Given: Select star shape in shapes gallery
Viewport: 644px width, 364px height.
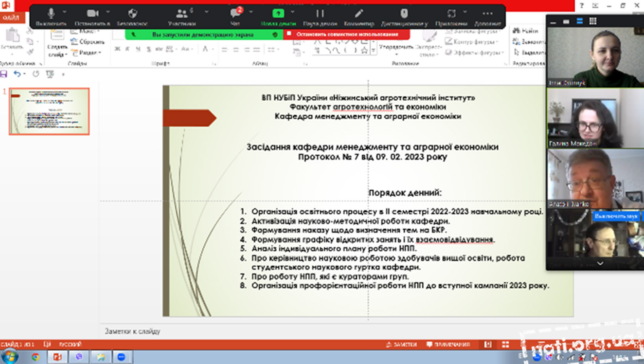Looking at the screenshot, I should coord(364,50).
